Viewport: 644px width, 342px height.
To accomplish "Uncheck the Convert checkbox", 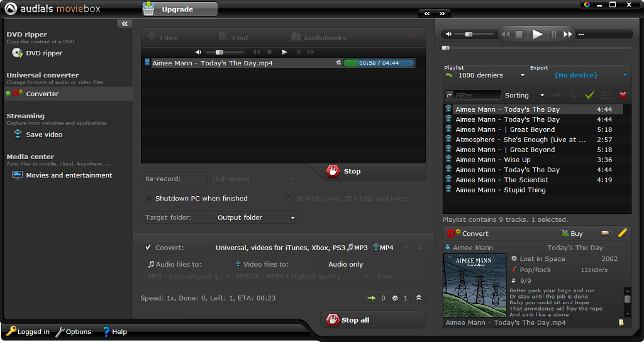I will [148, 248].
